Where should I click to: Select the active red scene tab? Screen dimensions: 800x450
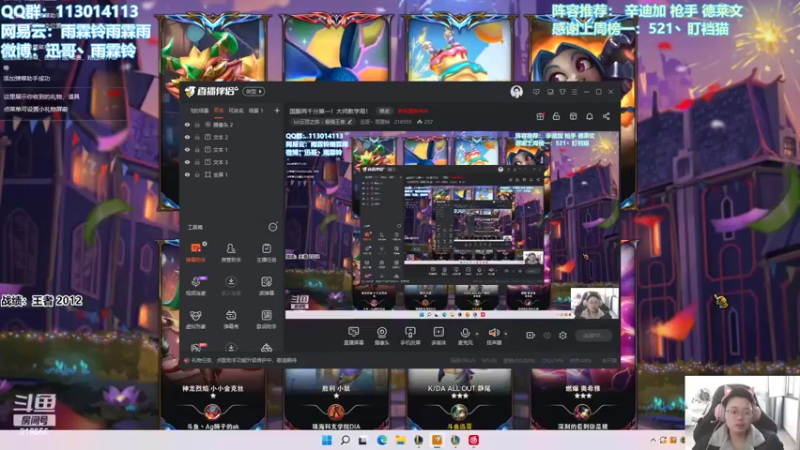(219, 110)
